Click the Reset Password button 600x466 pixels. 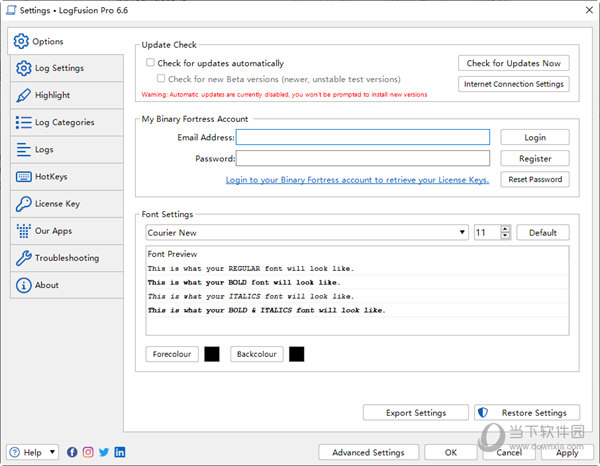(535, 179)
